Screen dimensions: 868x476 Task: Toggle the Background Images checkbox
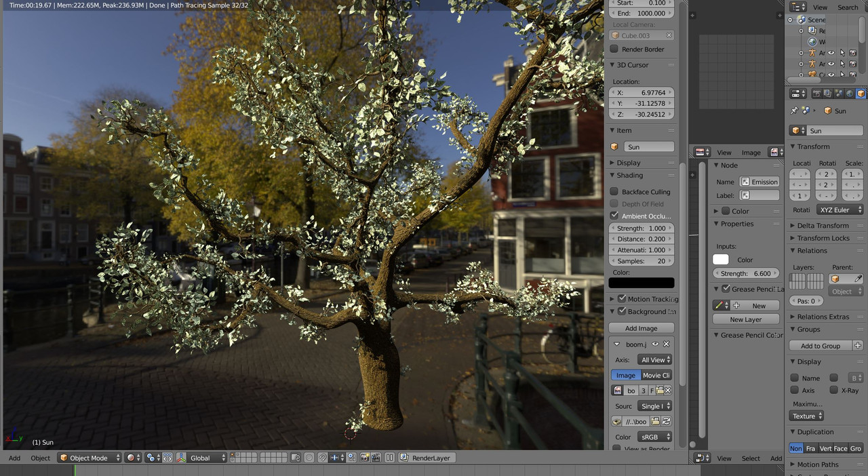tap(622, 312)
